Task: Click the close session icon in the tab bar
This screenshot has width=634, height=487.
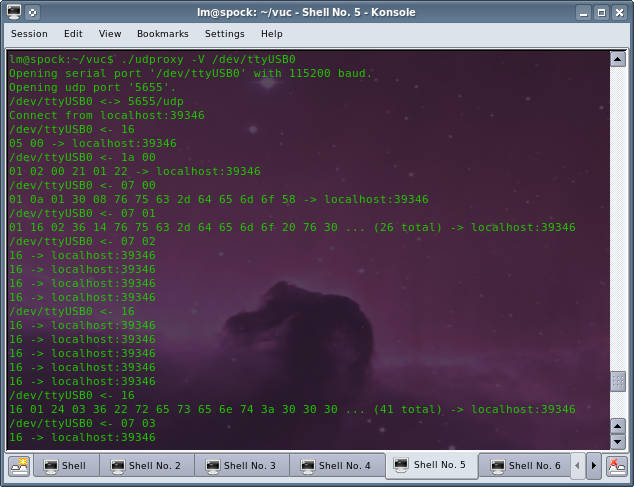Action: 617,466
